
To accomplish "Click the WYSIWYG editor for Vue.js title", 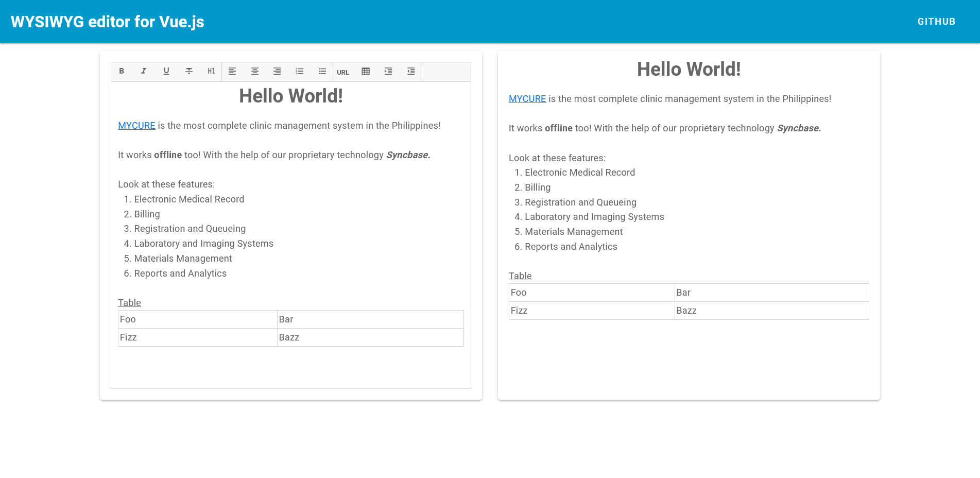I will click(108, 22).
